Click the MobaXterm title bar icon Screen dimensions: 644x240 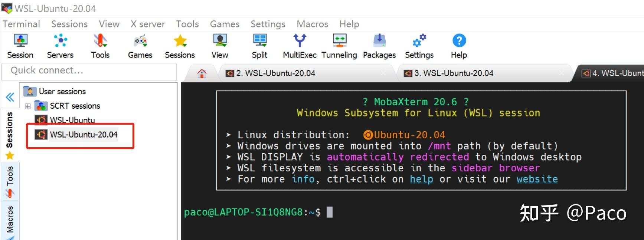[x=7, y=8]
